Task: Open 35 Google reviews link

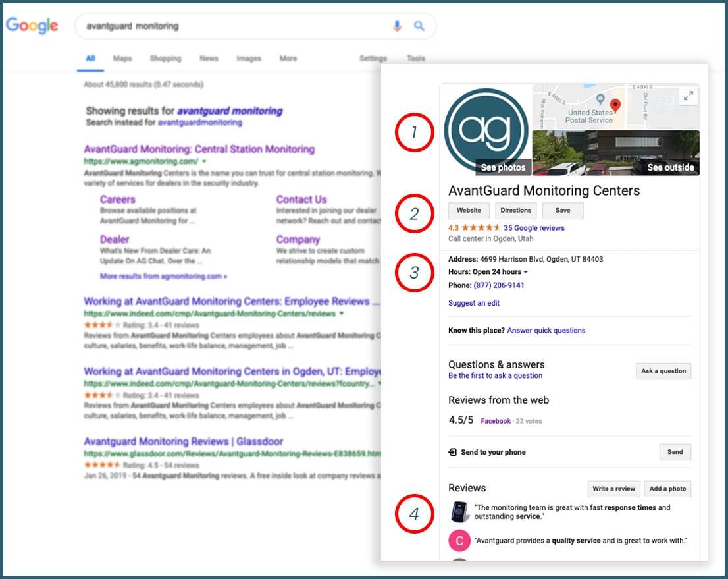Action: click(534, 228)
